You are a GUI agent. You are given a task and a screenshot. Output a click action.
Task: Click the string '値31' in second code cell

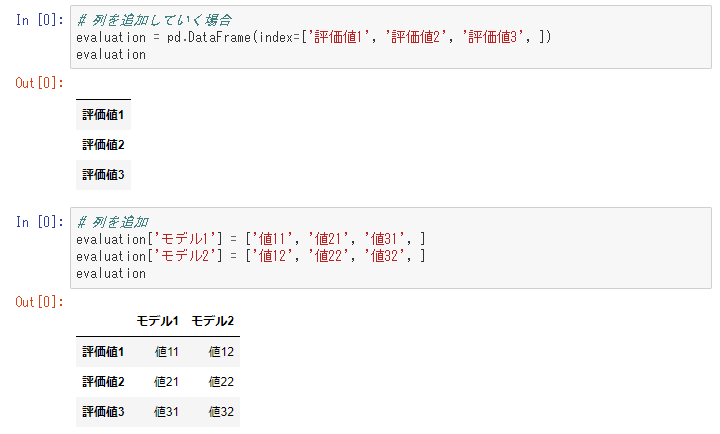click(384, 239)
